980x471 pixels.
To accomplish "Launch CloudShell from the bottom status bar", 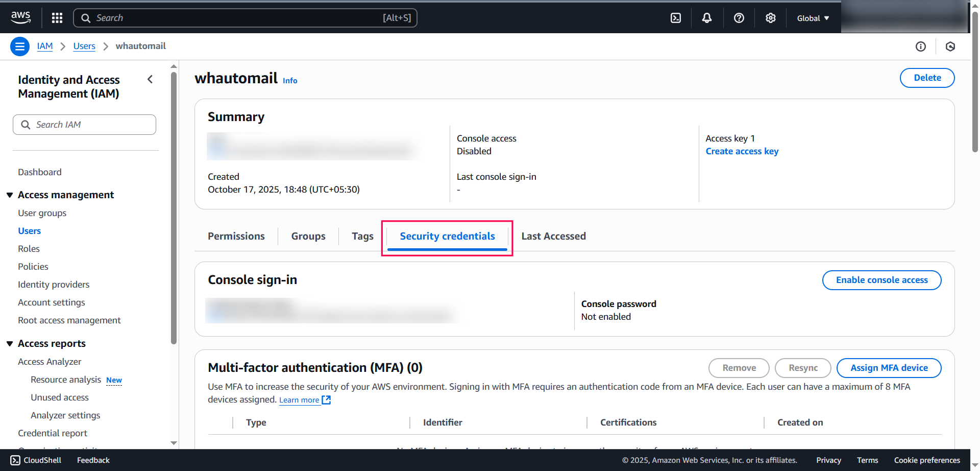I will tap(36, 460).
